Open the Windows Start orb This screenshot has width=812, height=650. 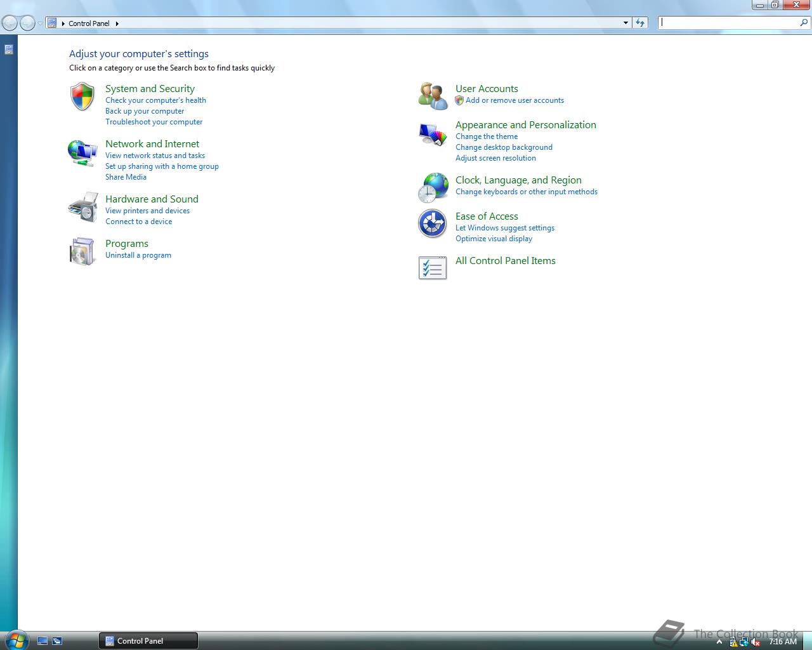[16, 640]
